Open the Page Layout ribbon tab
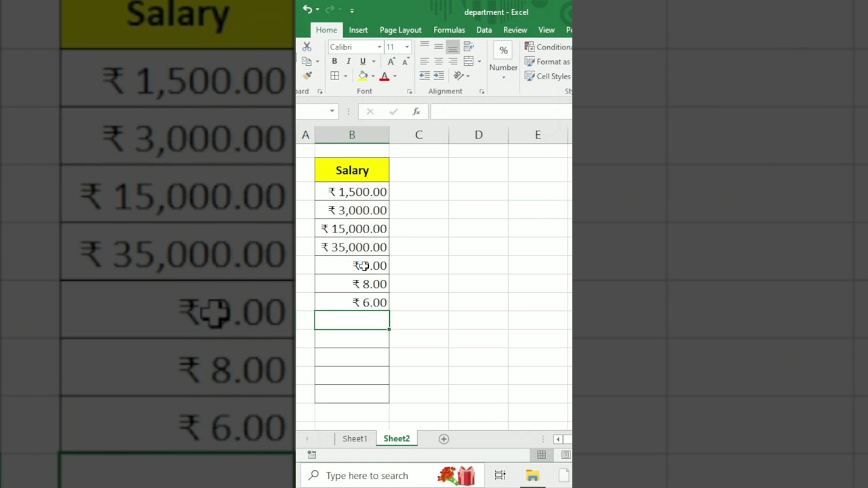This screenshot has height=488, width=868. tap(401, 30)
